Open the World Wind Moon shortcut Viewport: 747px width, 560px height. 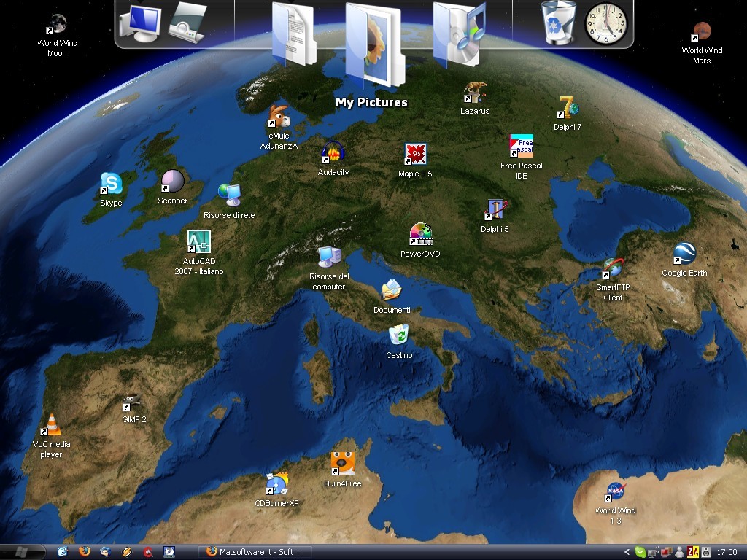point(57,36)
